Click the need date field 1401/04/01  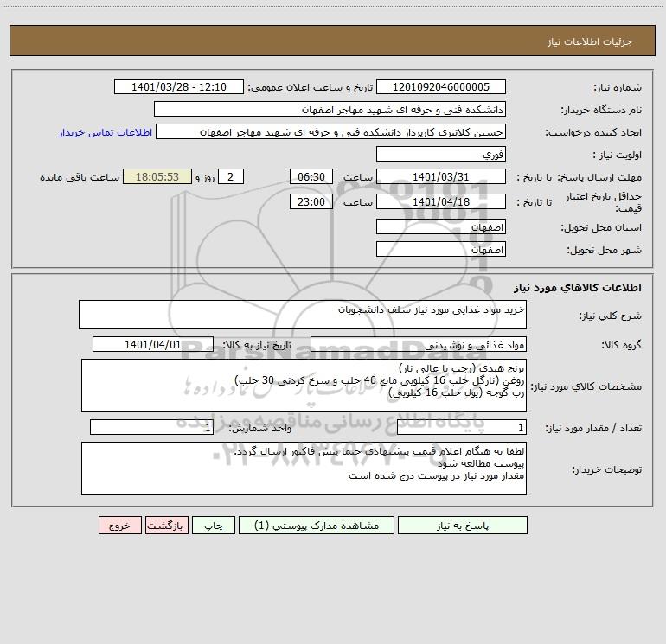[x=153, y=344]
